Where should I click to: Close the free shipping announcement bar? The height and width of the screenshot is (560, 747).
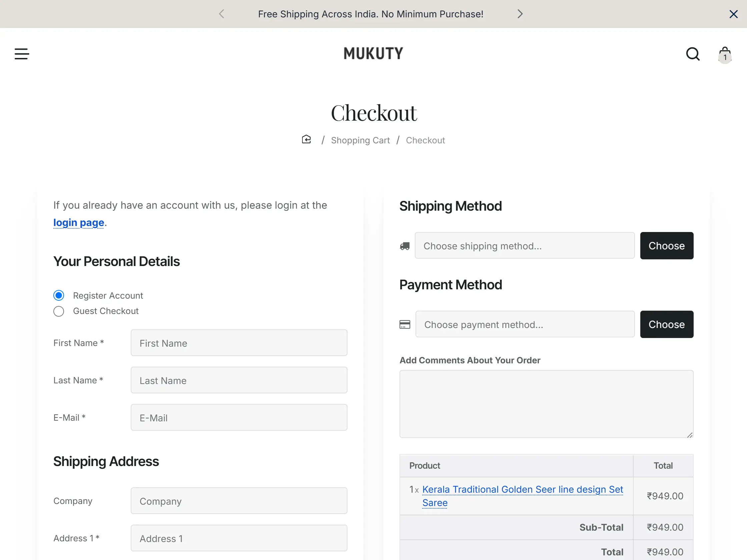click(733, 14)
